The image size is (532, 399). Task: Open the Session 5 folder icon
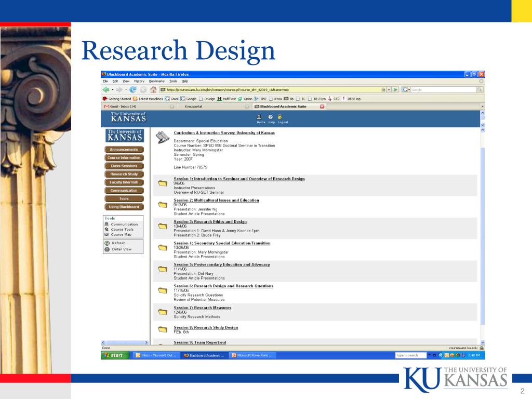(163, 269)
